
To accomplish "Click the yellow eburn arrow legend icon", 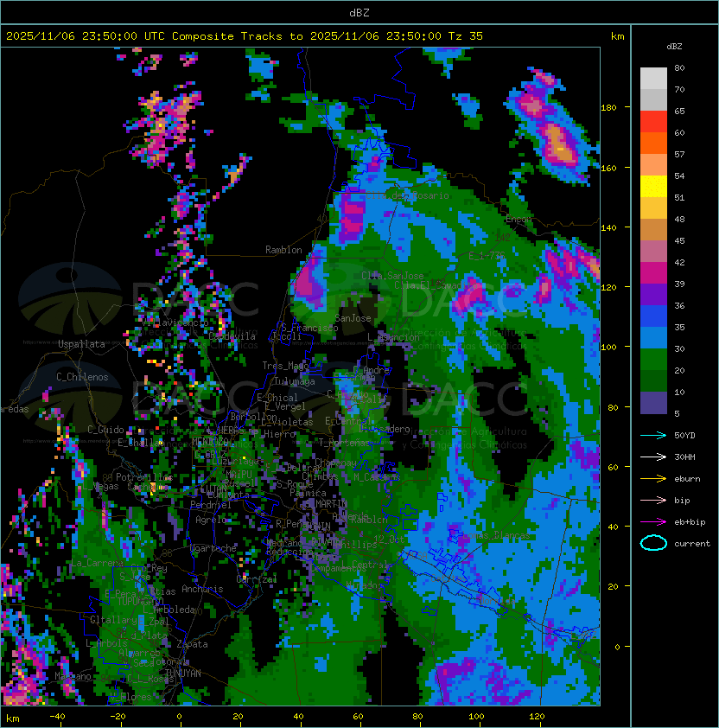I will 653,479.
